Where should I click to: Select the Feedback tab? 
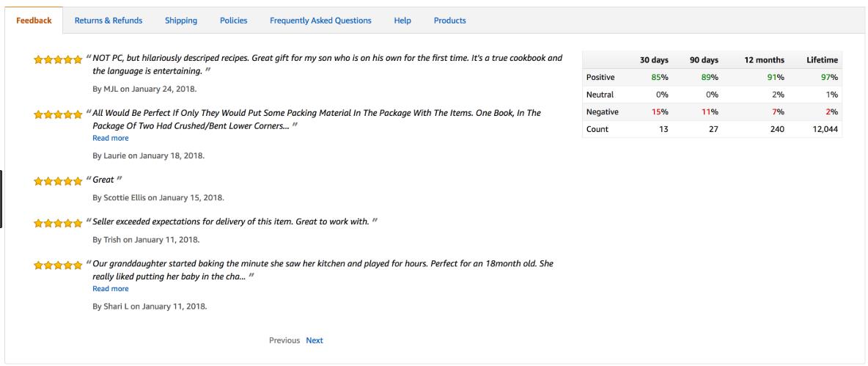[x=34, y=21]
